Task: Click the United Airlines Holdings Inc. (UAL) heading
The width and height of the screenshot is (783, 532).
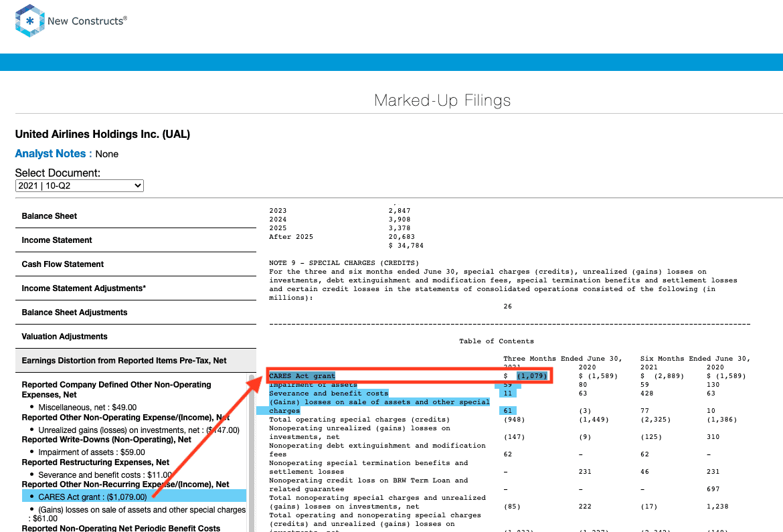Action: (102, 135)
